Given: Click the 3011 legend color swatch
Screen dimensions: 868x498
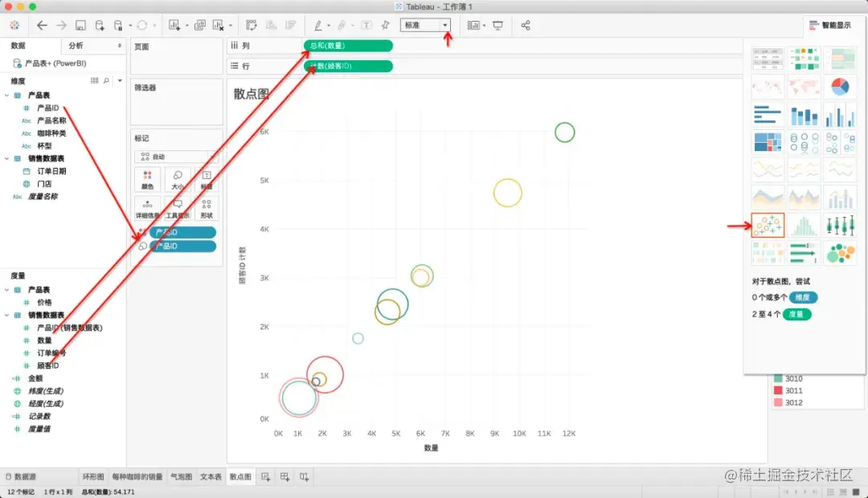Looking at the screenshot, I should [778, 390].
